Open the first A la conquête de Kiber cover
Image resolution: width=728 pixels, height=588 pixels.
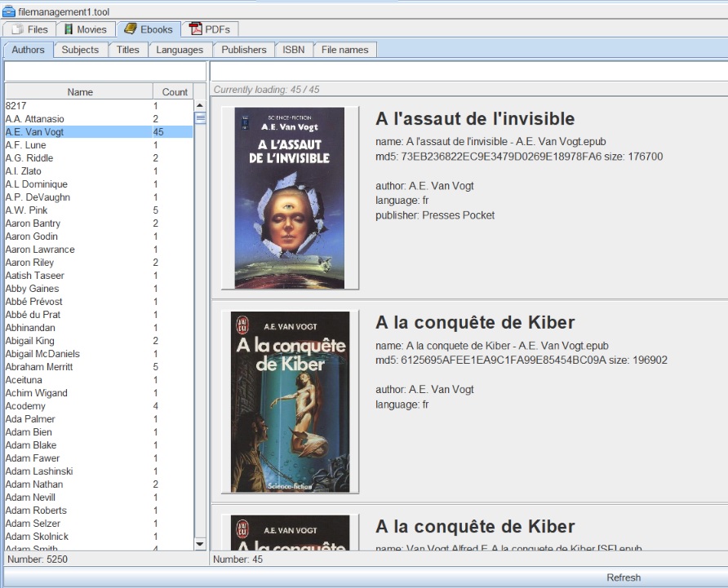pos(290,402)
